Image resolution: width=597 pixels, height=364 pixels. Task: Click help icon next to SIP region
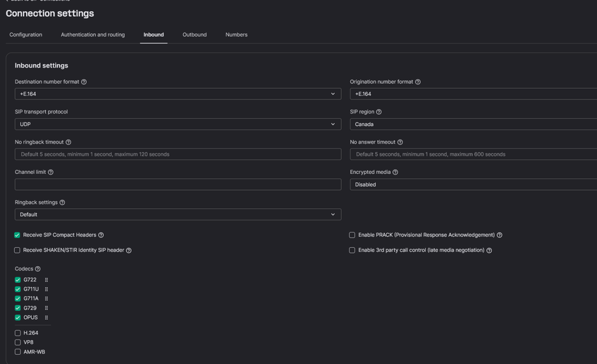tap(379, 112)
